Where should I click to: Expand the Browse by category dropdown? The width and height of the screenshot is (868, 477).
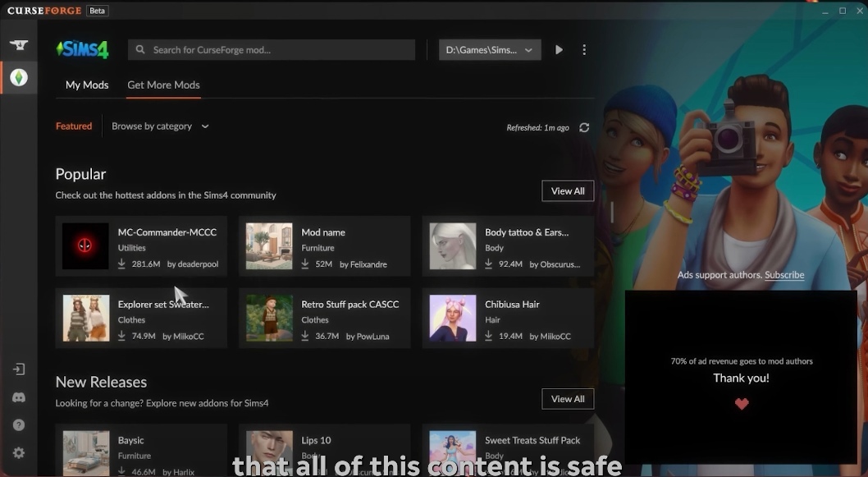160,126
